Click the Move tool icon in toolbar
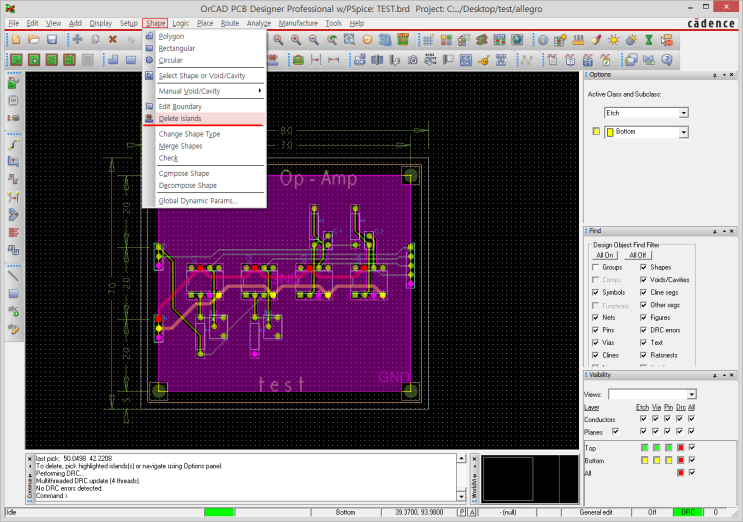 (x=77, y=39)
